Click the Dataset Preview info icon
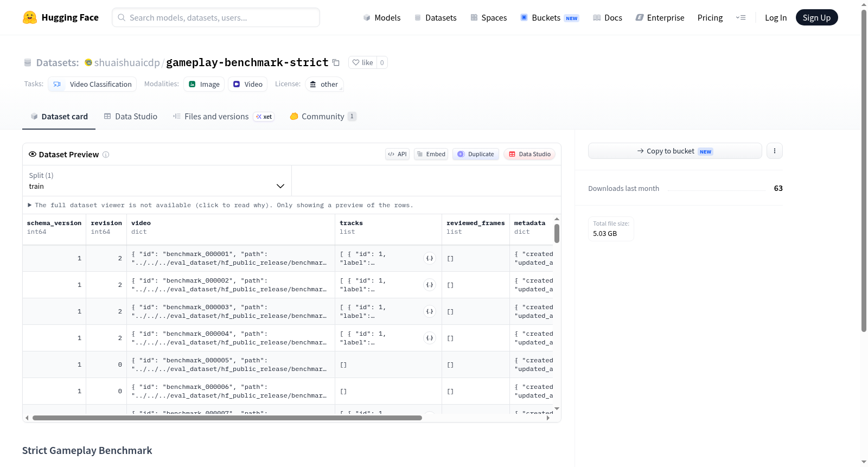868x467 pixels. [x=106, y=155]
